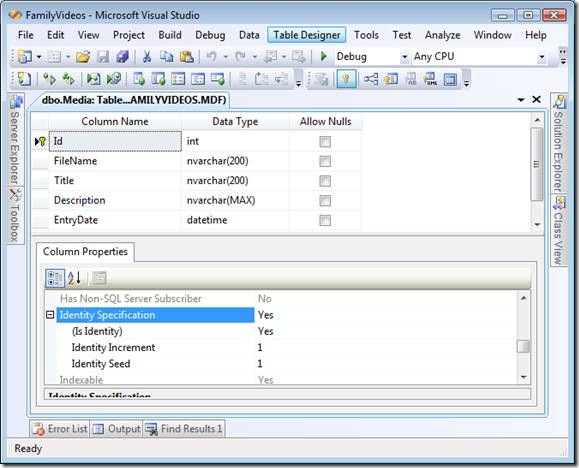Image resolution: width=579 pixels, height=468 pixels.
Task: Switch to the Error List tab
Action: (60, 429)
